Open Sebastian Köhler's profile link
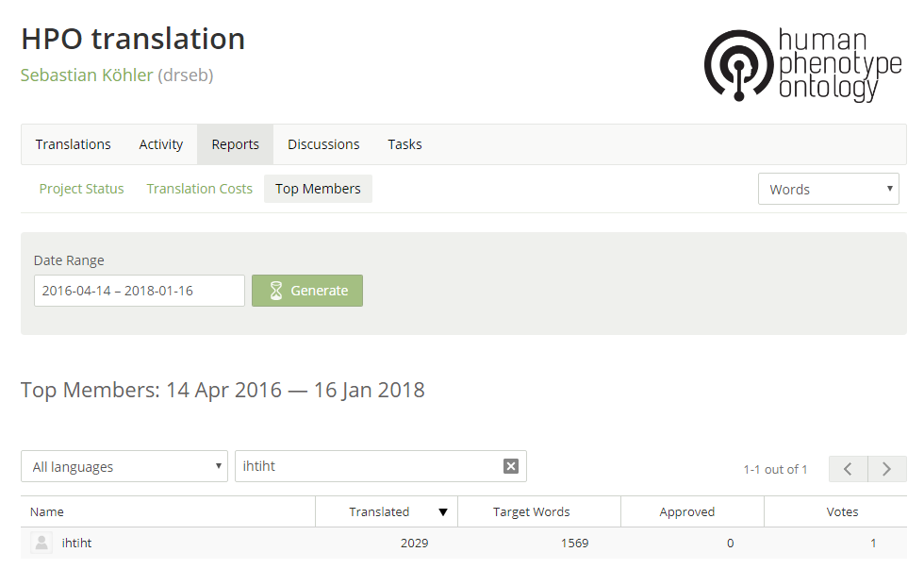The height and width of the screenshot is (569, 924). point(87,75)
